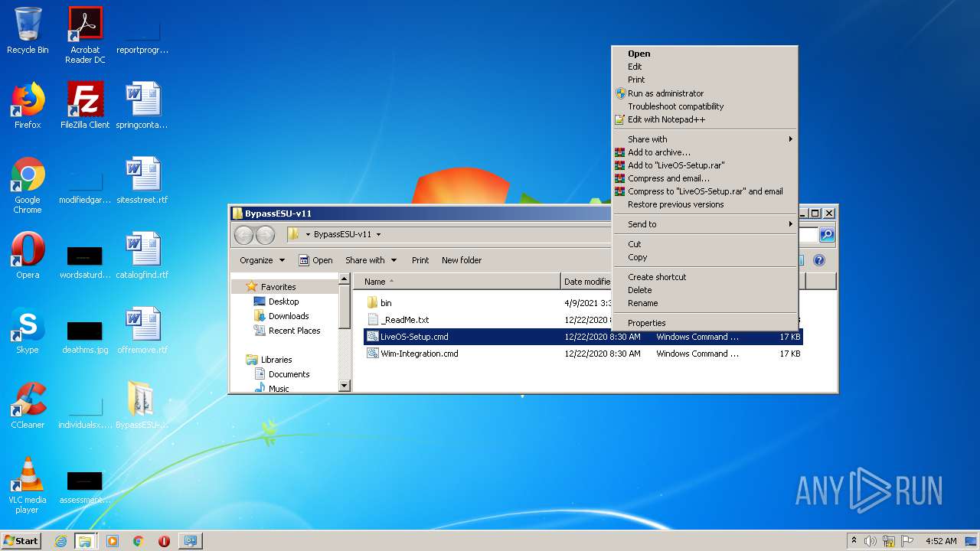Choose Add to "LiveOS-Setup.rar"

point(704,165)
